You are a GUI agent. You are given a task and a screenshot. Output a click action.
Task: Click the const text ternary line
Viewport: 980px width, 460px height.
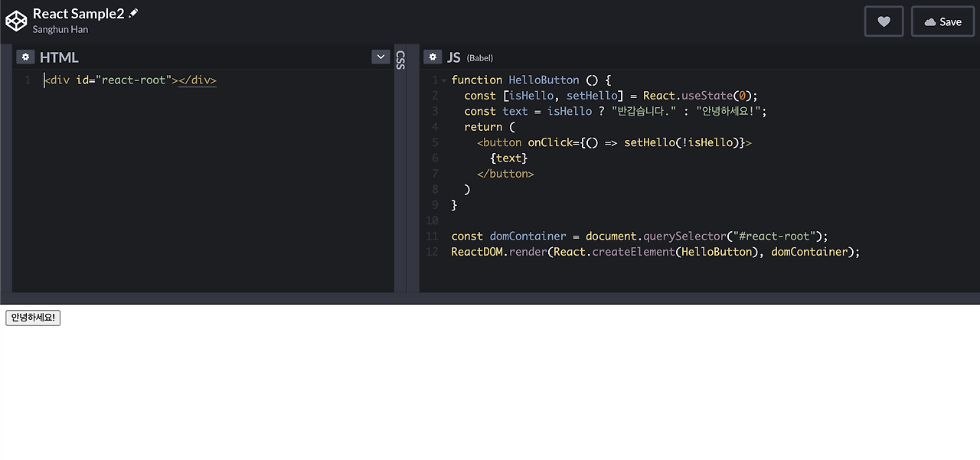615,111
